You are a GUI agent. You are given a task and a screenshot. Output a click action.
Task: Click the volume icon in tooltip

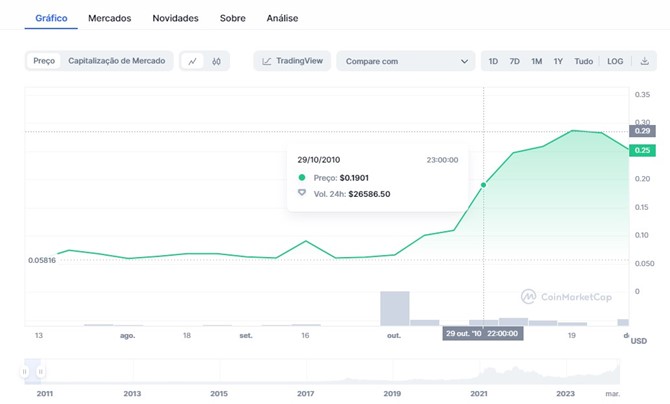pos(302,193)
